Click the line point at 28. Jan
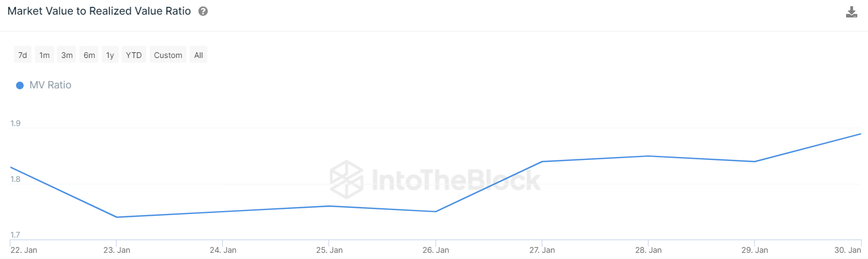Viewport: 868px width, 259px height. coord(648,156)
